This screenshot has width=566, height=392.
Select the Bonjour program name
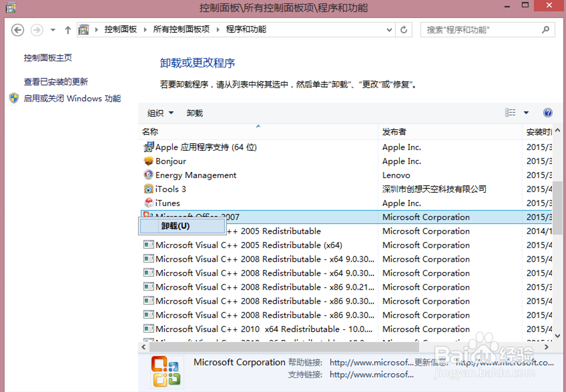(171, 161)
